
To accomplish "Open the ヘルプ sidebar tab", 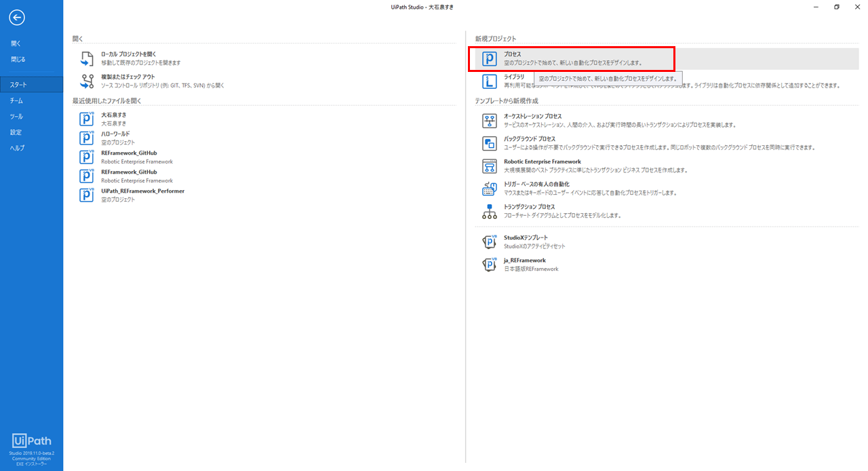I will pos(31,148).
